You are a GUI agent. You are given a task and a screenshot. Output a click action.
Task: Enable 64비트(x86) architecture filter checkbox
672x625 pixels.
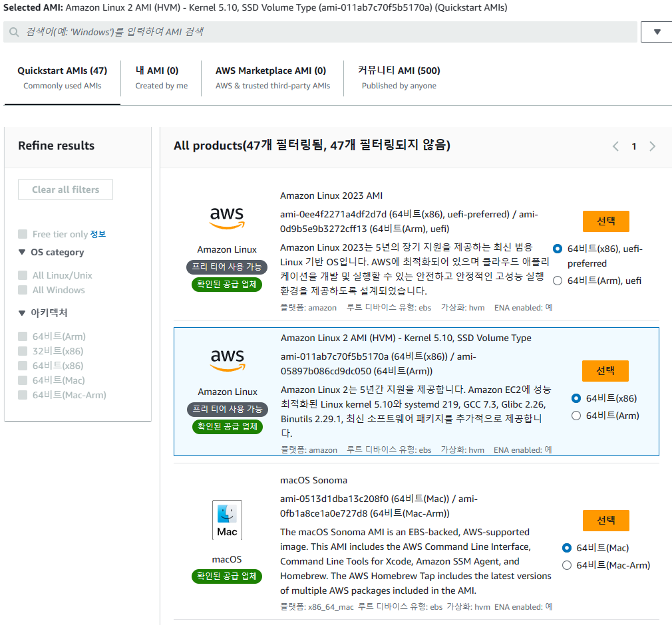(x=23, y=366)
